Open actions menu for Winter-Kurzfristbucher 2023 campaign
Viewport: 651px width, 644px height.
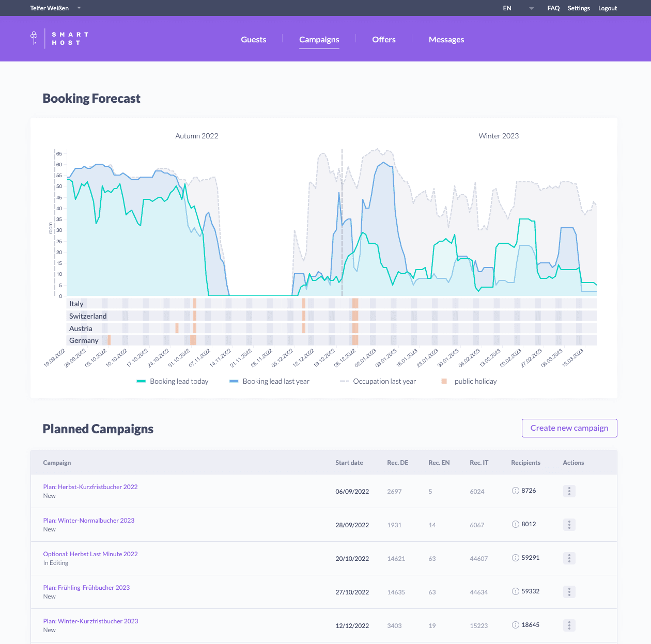click(x=569, y=625)
